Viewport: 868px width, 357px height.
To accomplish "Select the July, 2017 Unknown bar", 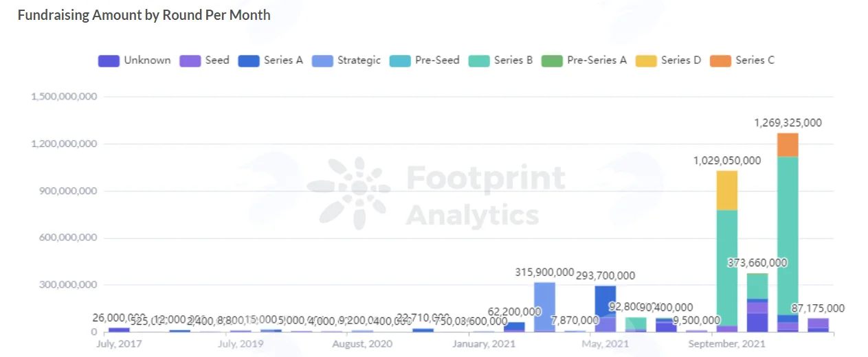I will [119, 330].
